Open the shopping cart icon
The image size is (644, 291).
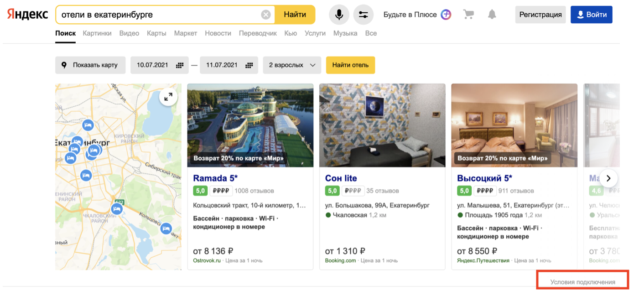tap(468, 15)
